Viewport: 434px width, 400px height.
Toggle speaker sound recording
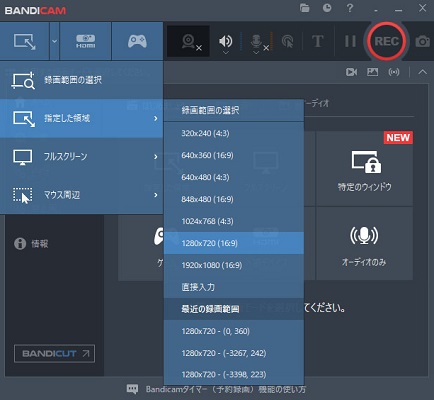pyautogui.click(x=226, y=40)
